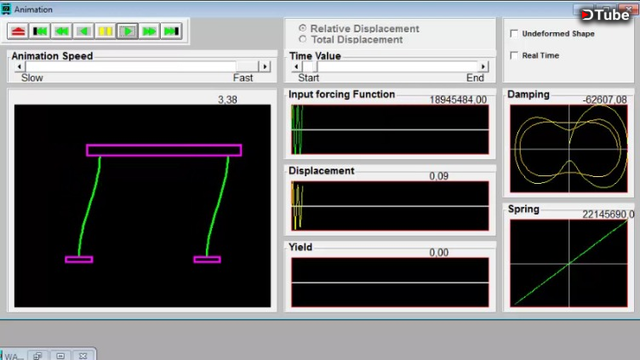Enable the Undeformed Shape checkbox
Image resolution: width=640 pixels, height=360 pixels.
click(514, 33)
